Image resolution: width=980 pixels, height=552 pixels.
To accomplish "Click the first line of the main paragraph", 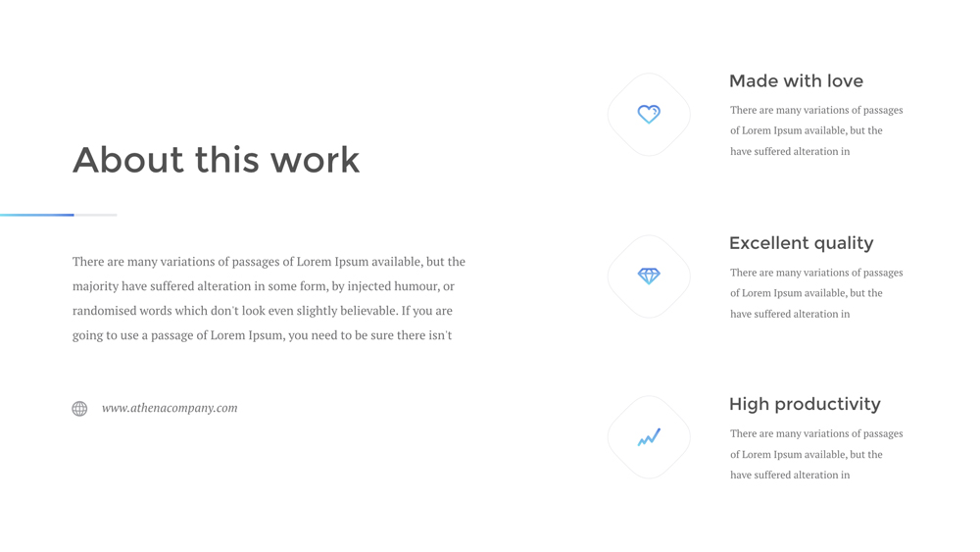I will point(269,262).
